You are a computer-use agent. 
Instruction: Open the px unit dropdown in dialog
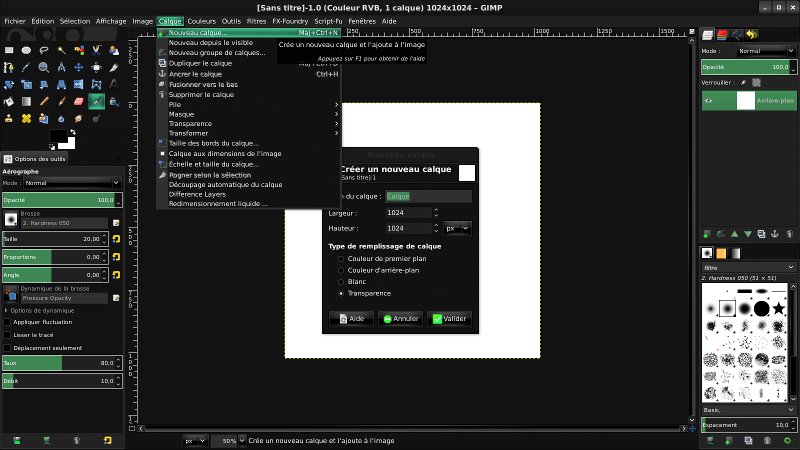point(457,228)
